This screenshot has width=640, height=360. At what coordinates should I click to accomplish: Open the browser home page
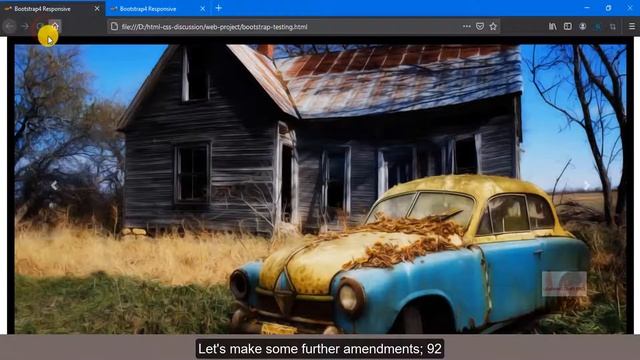55,27
